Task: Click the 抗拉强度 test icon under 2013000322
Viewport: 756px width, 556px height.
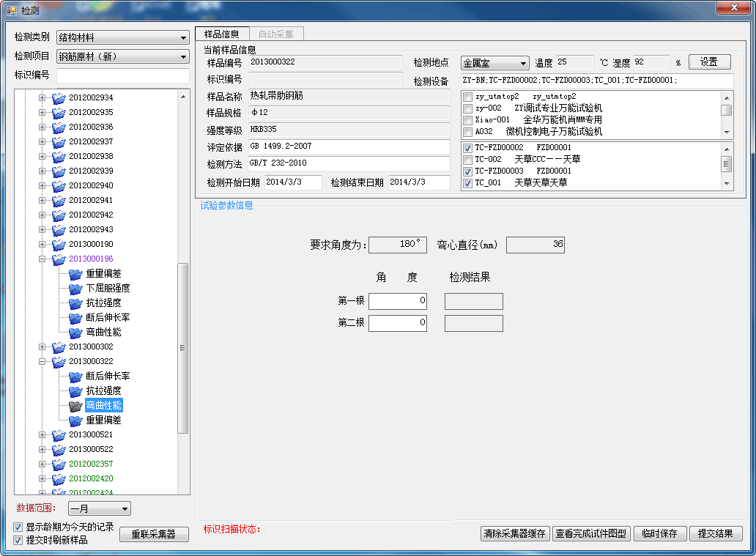Action: 75,390
